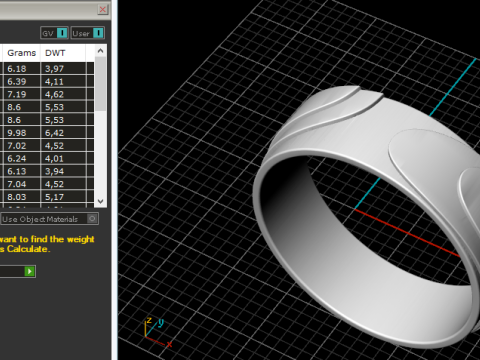Image resolution: width=480 pixels, height=360 pixels.
Task: Select the row with 8.03 grams
Action: click(47, 197)
